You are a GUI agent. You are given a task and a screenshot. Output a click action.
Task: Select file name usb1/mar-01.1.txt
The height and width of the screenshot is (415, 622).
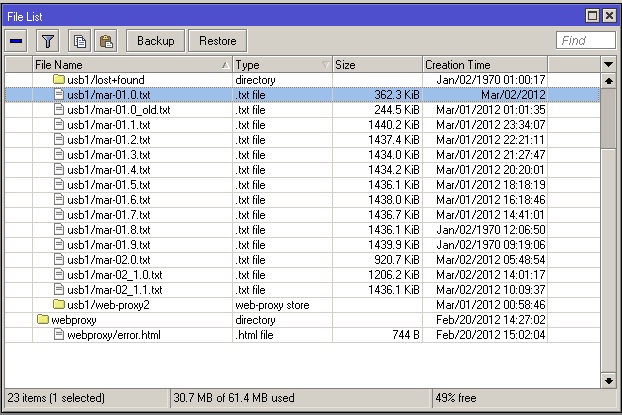pyautogui.click(x=109, y=125)
